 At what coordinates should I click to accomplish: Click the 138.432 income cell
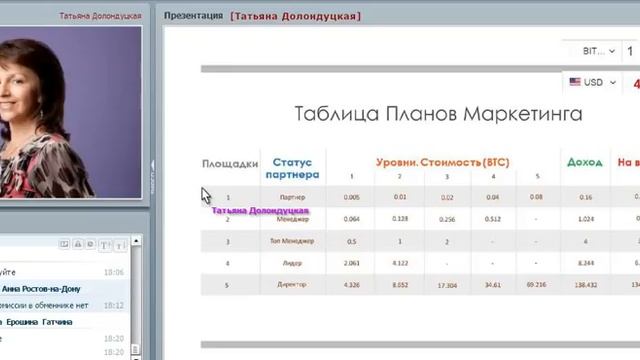click(586, 285)
